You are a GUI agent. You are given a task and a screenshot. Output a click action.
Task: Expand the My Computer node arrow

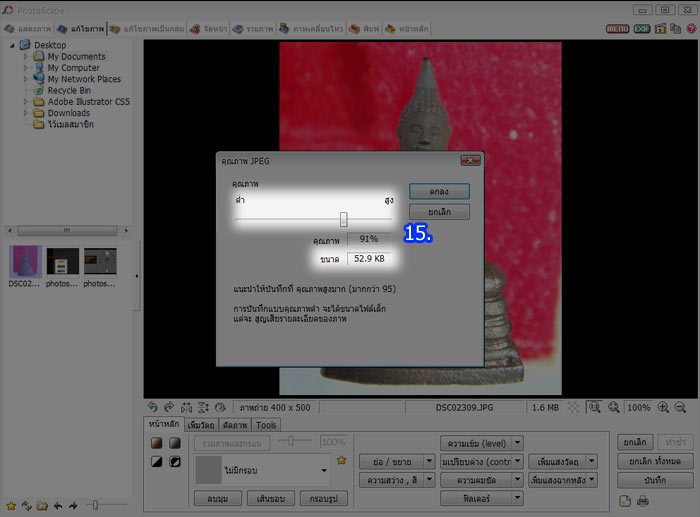tap(25, 68)
